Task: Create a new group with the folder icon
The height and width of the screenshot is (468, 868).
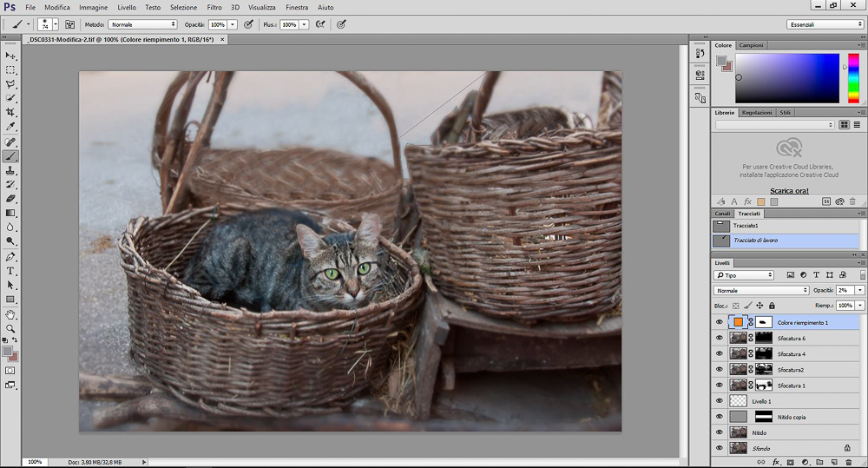Action: tap(819, 462)
